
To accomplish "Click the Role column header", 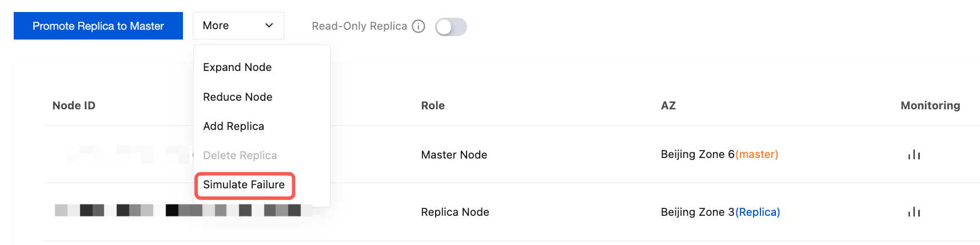I will pyautogui.click(x=433, y=105).
